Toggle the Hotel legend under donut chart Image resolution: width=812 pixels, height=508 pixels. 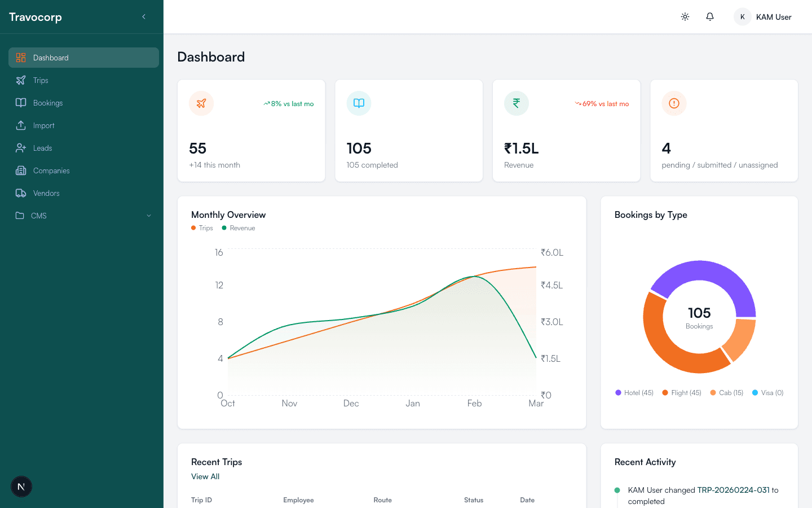click(634, 392)
